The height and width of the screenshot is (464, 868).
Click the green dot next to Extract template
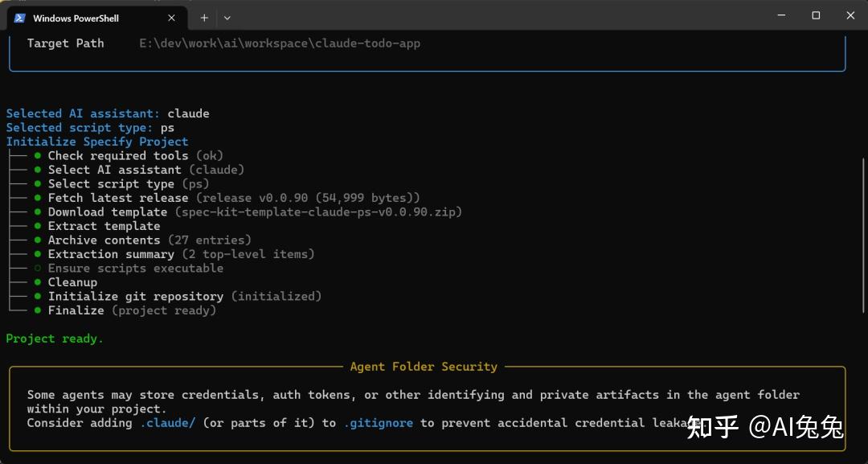pos(37,226)
